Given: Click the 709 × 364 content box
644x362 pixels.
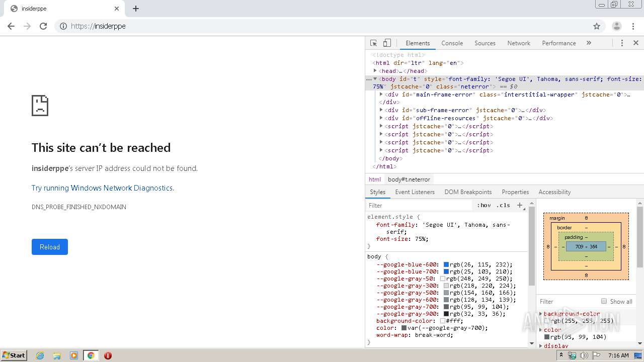Looking at the screenshot, I should (586, 246).
